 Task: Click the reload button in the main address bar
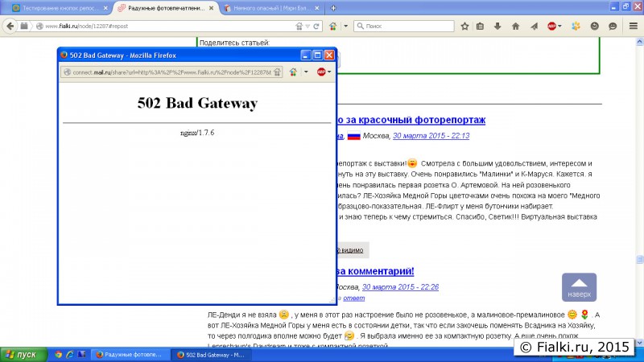pyautogui.click(x=316, y=26)
